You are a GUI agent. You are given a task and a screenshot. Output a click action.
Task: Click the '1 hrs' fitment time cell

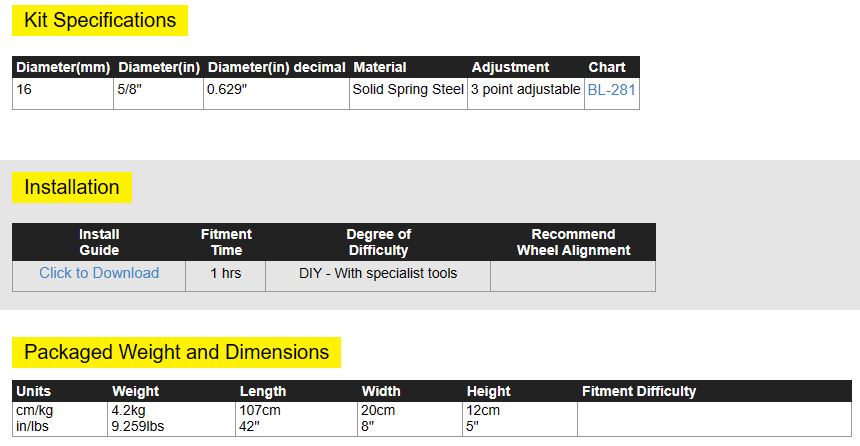pos(226,273)
